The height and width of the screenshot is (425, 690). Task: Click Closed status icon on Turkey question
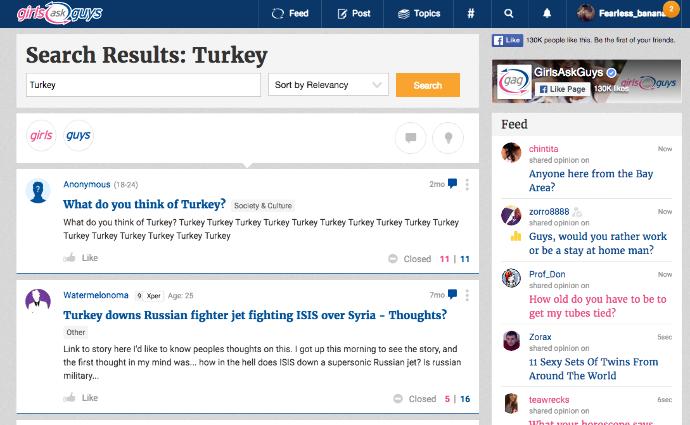393,259
